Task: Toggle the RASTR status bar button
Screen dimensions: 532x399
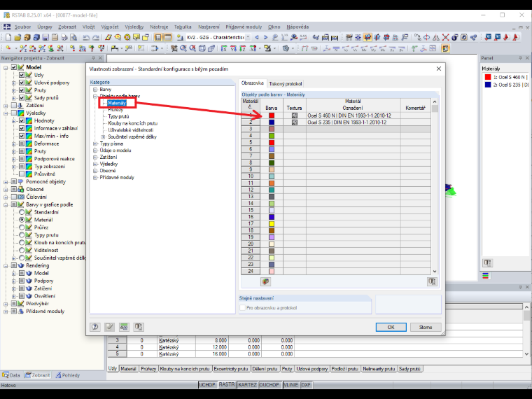Action: pos(227,385)
